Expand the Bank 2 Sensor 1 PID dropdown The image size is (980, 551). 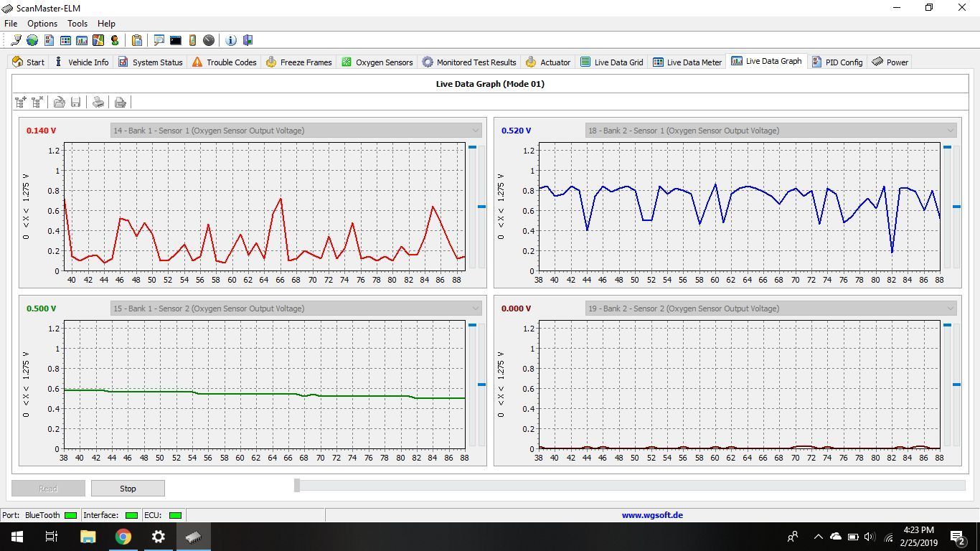pos(950,131)
